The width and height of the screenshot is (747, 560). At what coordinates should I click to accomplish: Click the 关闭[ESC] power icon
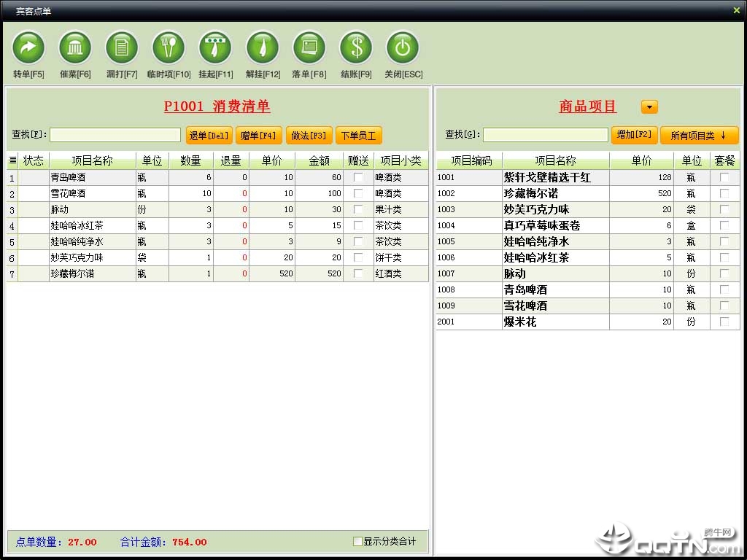click(403, 47)
